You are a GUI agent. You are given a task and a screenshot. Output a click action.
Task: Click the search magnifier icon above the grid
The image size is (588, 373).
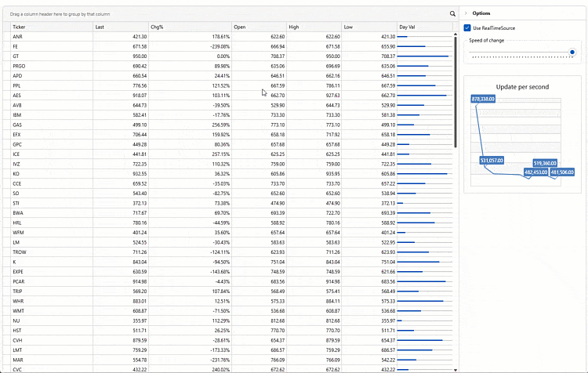tap(452, 14)
